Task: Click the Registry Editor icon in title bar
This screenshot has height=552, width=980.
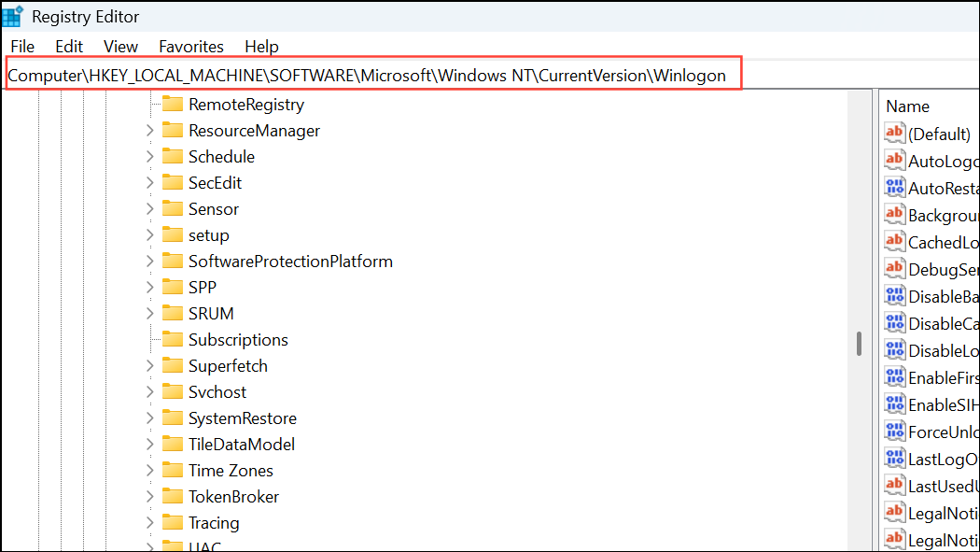Action: (x=12, y=15)
